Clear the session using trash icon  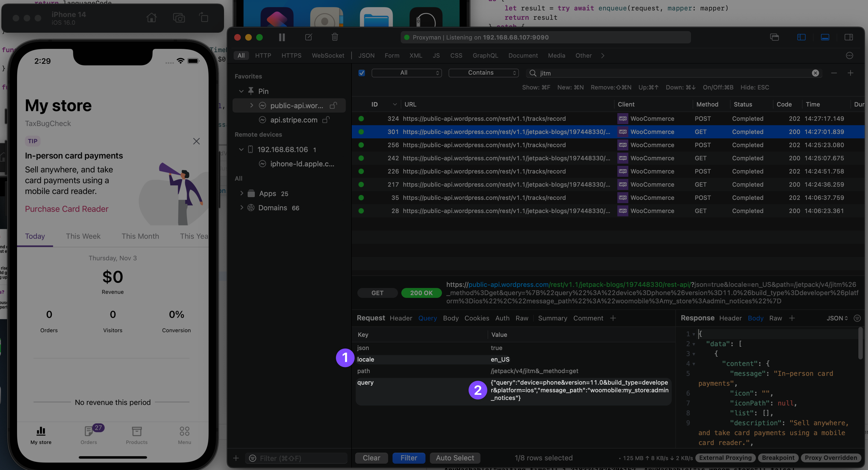(335, 37)
